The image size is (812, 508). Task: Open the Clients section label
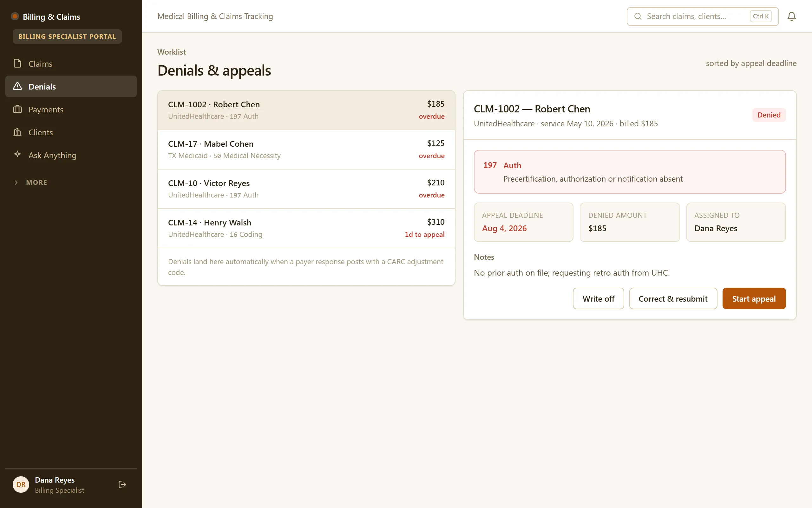click(41, 132)
